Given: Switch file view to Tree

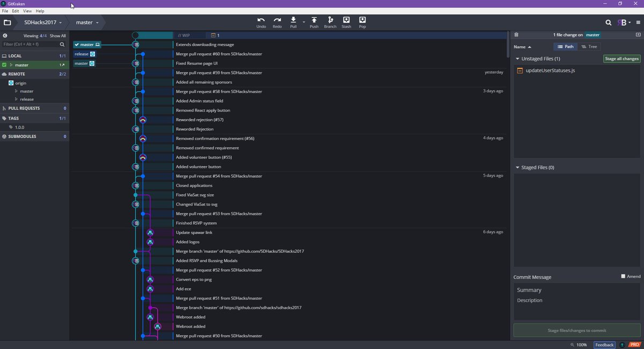Looking at the screenshot, I should coord(589,47).
